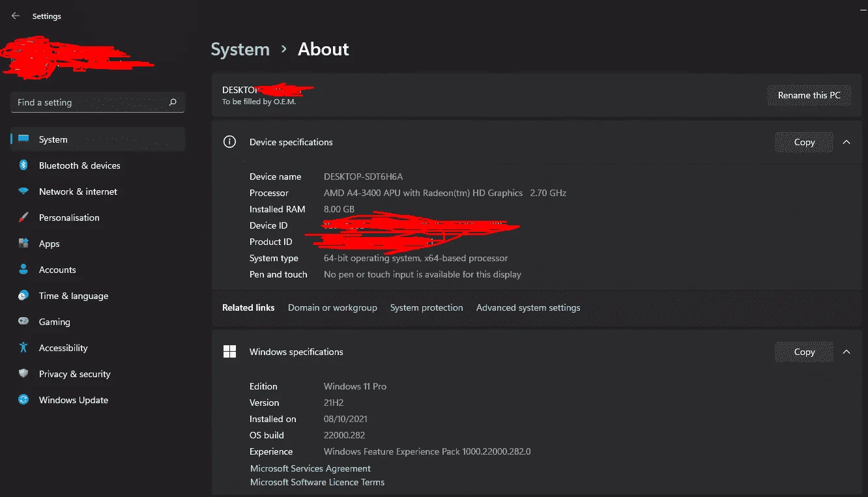This screenshot has height=497, width=868.
Task: Go back using the Settings back arrow
Action: tap(16, 16)
